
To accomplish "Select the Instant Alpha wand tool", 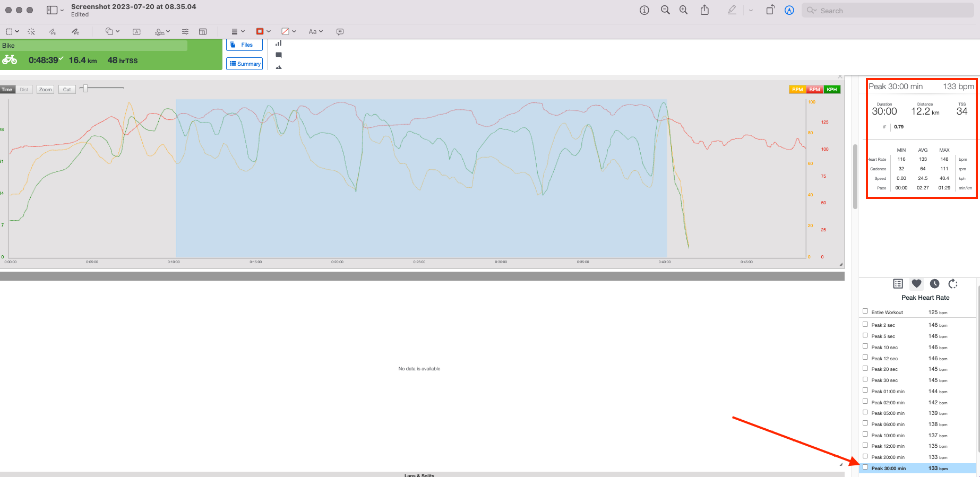I will click(x=31, y=32).
